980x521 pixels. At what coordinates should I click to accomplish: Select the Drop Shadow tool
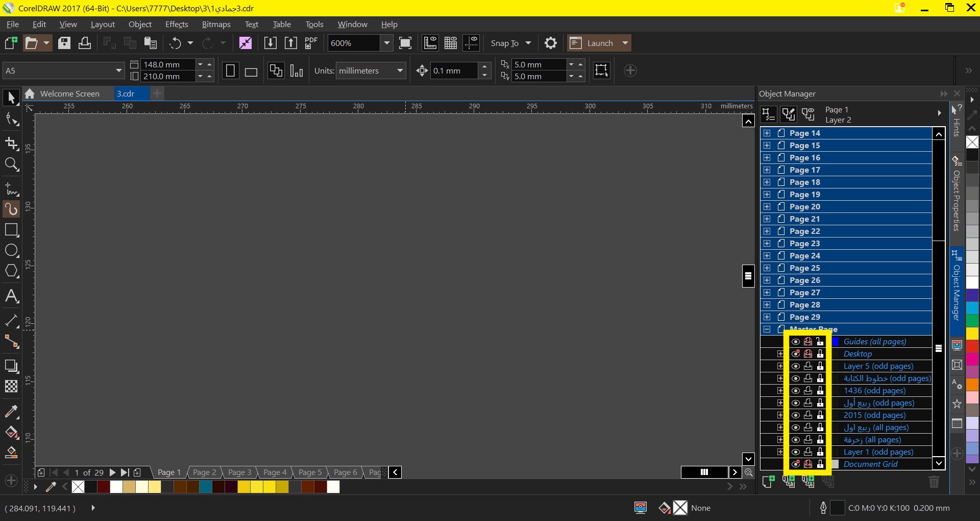click(x=11, y=366)
